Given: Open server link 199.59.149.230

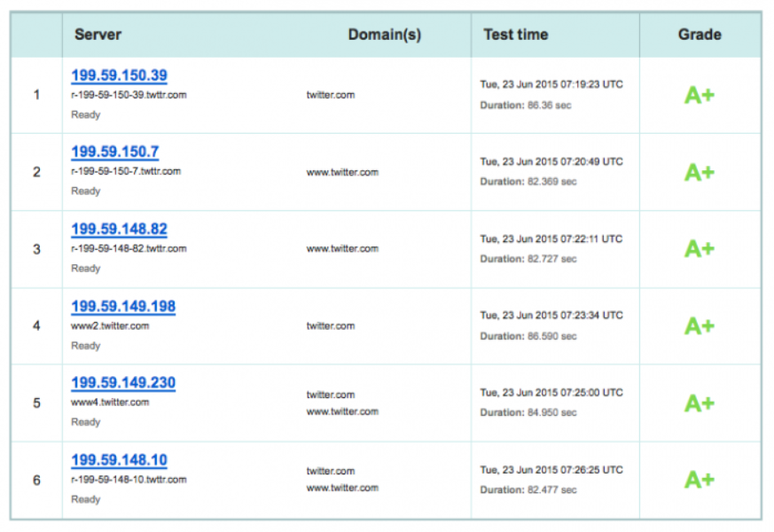Looking at the screenshot, I should tap(123, 383).
